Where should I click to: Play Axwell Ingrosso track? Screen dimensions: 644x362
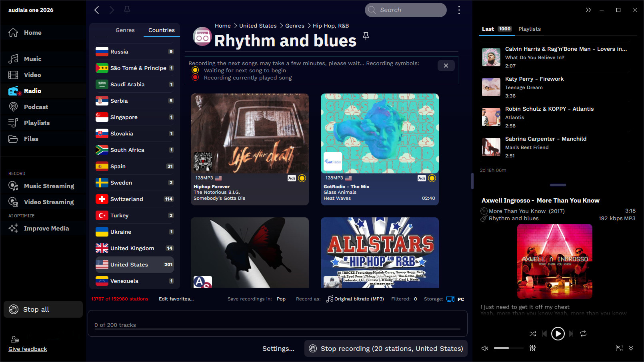(558, 334)
